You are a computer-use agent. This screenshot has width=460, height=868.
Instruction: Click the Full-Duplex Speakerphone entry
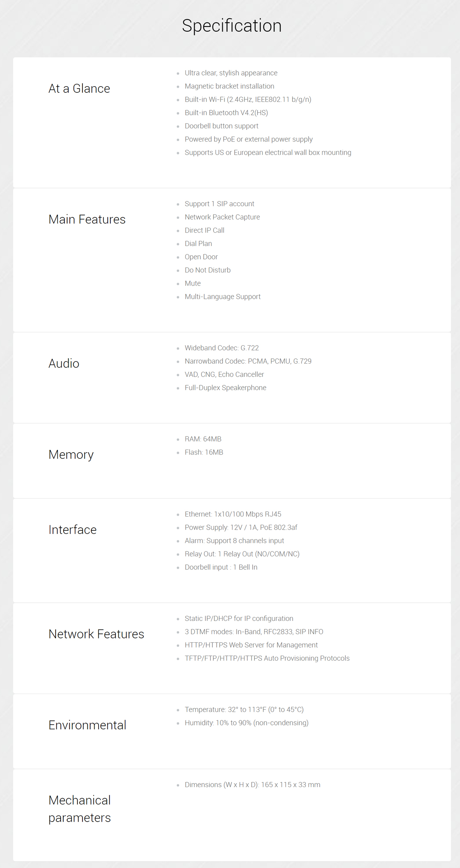225,388
